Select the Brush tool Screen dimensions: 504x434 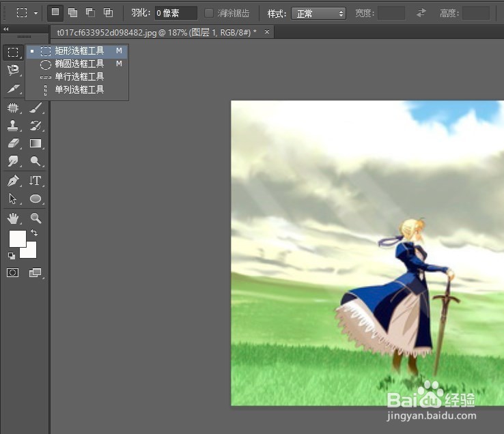pos(36,108)
